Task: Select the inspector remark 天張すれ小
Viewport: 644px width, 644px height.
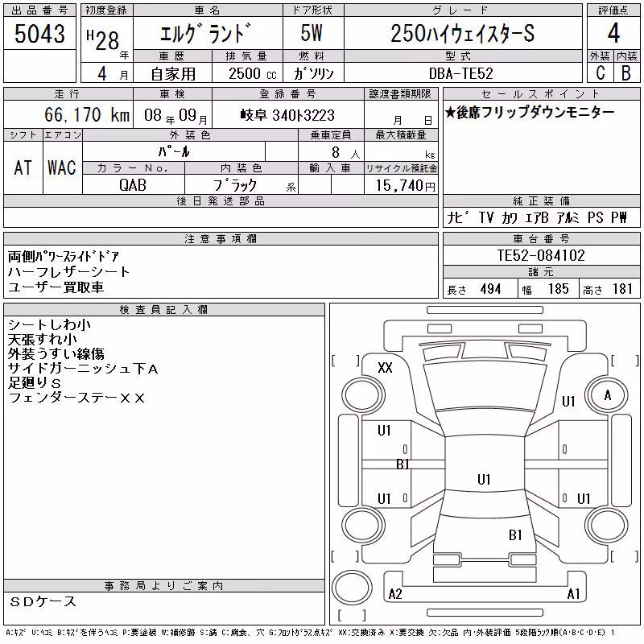Action: pyautogui.click(x=43, y=339)
